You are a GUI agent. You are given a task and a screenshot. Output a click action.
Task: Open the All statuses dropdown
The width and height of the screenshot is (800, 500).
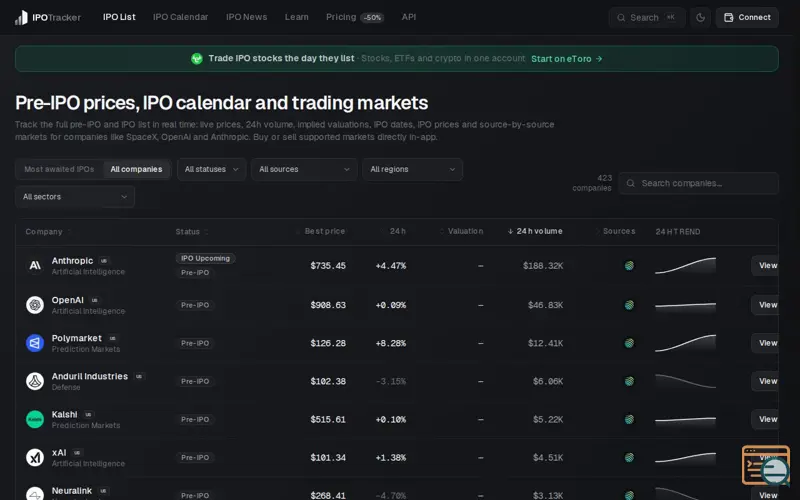[211, 169]
